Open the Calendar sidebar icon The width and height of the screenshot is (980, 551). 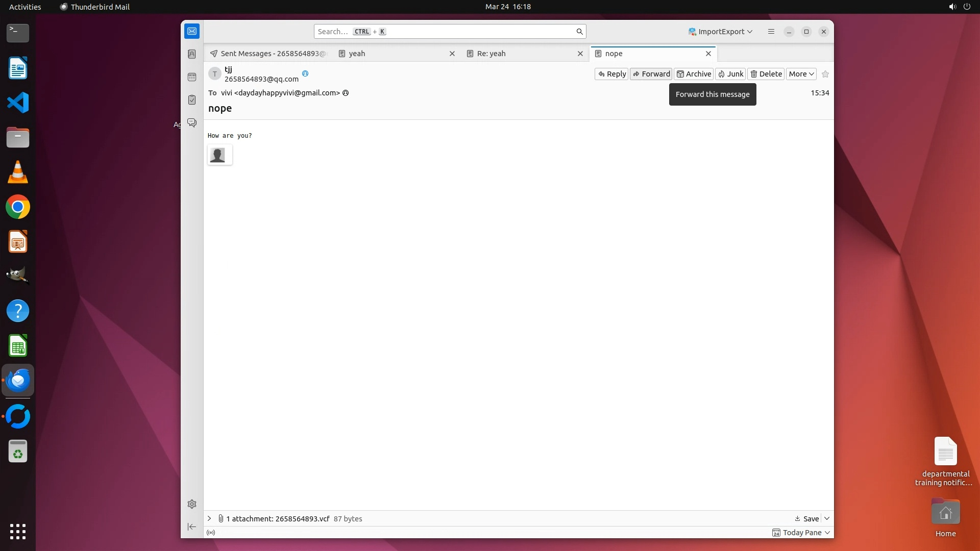192,77
